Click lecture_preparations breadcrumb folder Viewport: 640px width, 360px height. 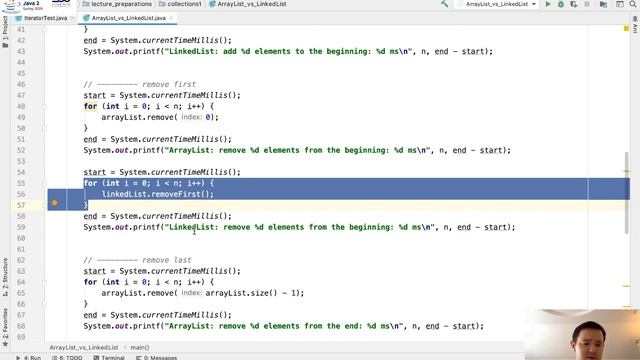[117, 4]
